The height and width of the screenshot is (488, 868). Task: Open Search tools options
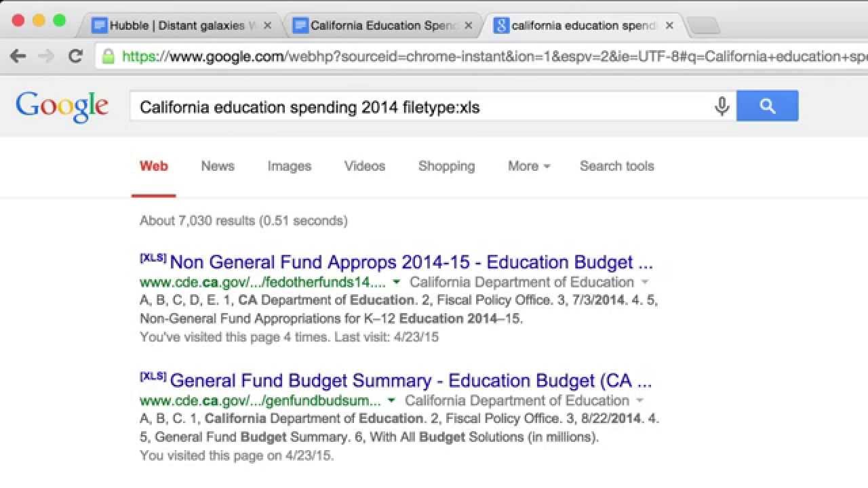coord(616,166)
